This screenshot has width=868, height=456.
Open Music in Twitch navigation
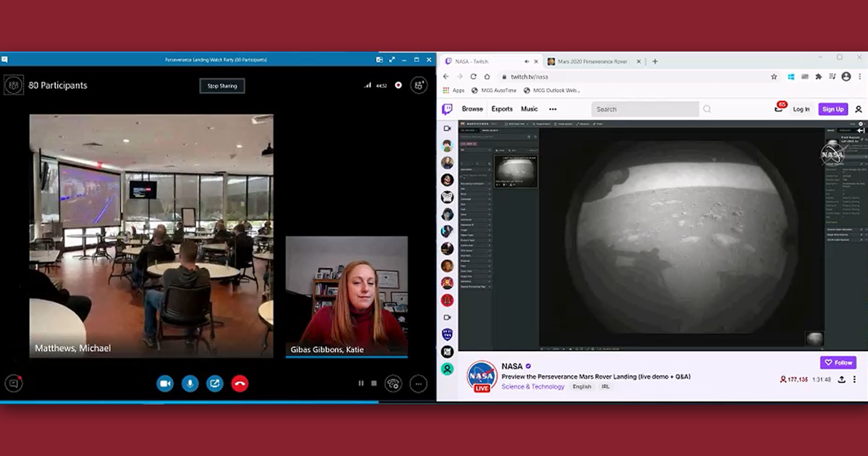[529, 109]
